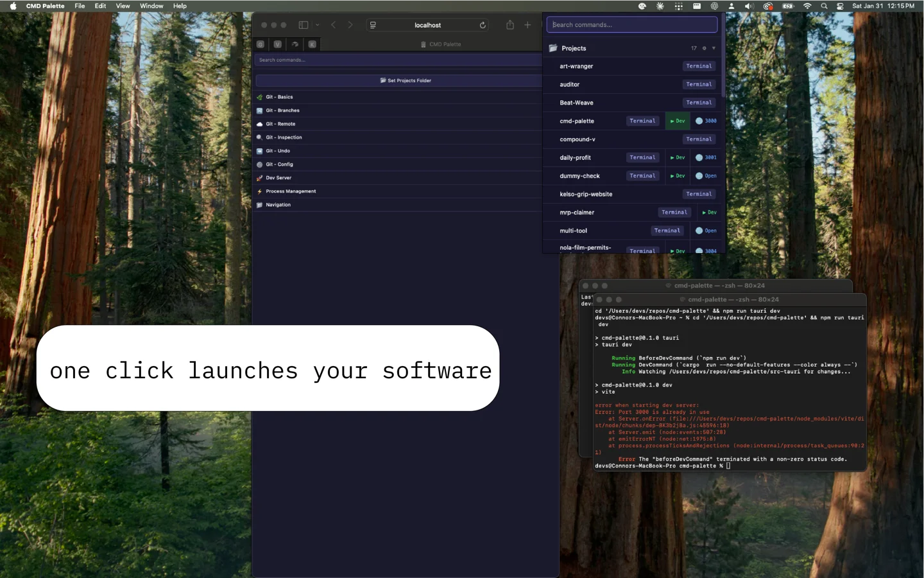Toggle the Safari sidebar visibility

click(x=303, y=24)
